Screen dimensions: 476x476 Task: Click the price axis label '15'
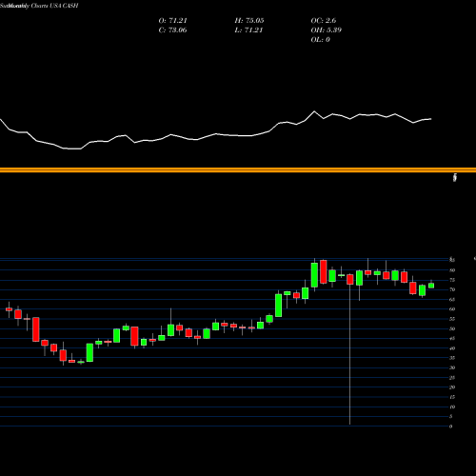(452, 397)
